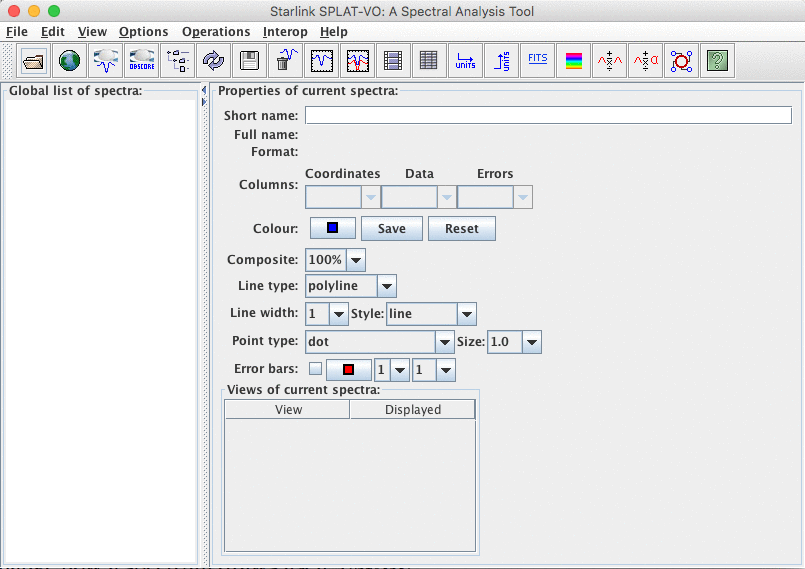Open the ObsCore query tool icon
This screenshot has height=569, width=805.
point(142,61)
